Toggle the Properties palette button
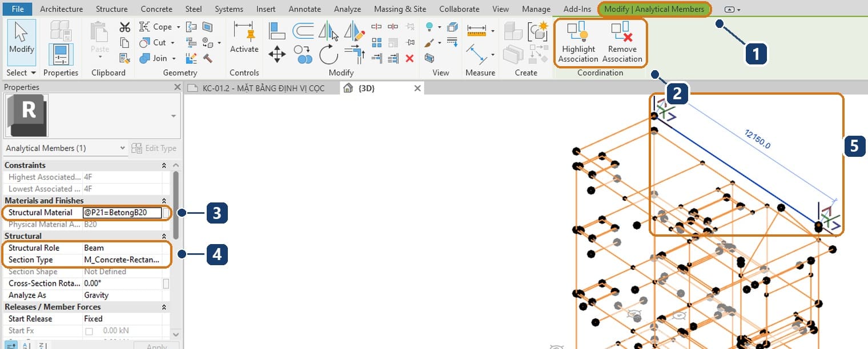This screenshot has height=349, width=868. pyautogui.click(x=60, y=55)
